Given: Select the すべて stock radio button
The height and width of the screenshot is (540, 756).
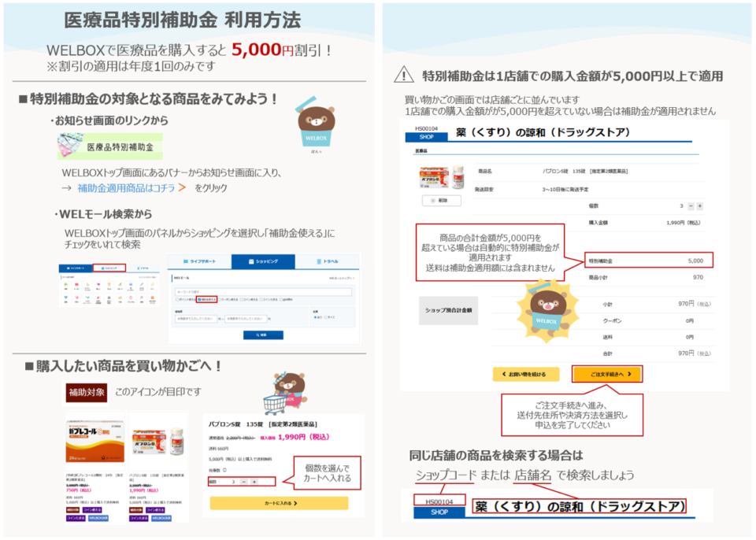Looking at the screenshot, I should coord(325,317).
